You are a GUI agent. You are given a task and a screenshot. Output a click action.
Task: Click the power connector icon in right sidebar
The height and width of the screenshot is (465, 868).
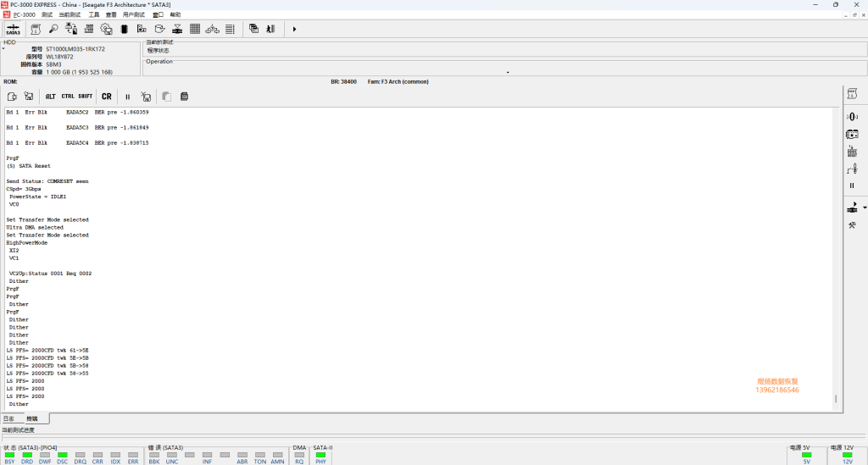tap(852, 208)
